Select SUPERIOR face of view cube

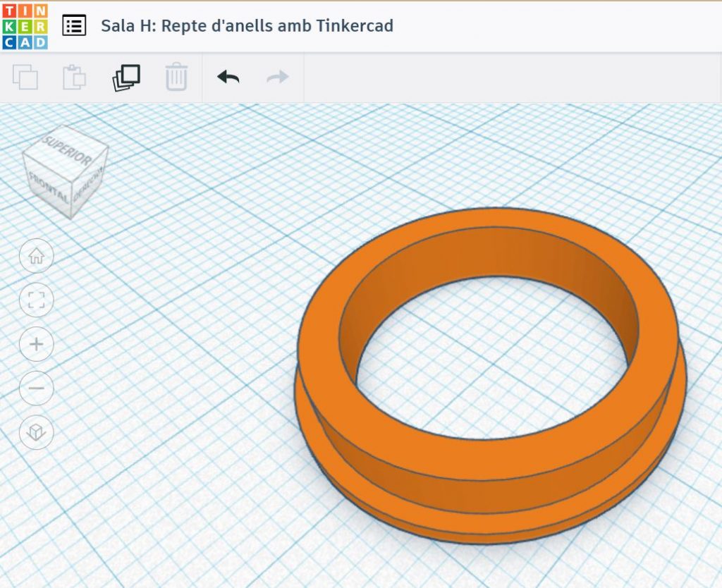[x=67, y=148]
